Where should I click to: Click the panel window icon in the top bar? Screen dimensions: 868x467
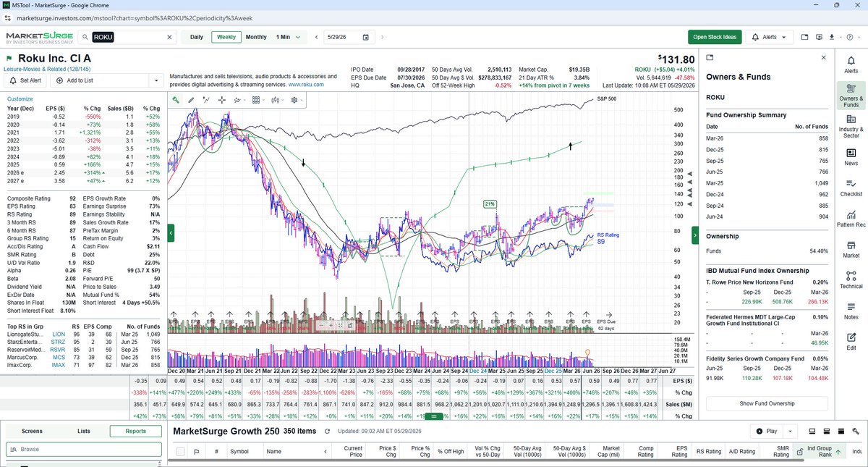(x=805, y=37)
